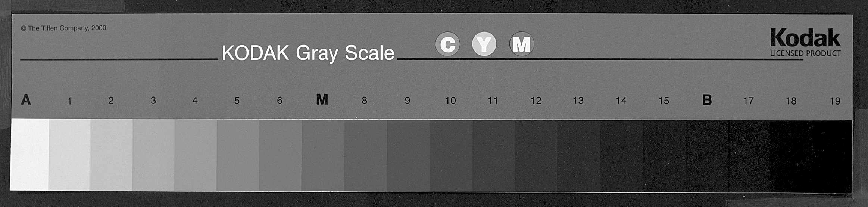
Task: Select the gray patch under number 1
Action: [69, 155]
